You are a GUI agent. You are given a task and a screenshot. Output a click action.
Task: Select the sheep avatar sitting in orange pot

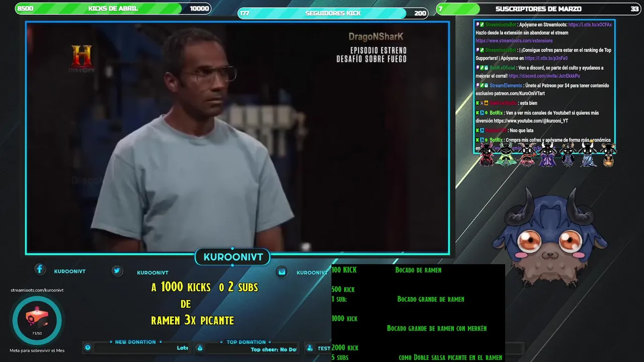(608, 155)
